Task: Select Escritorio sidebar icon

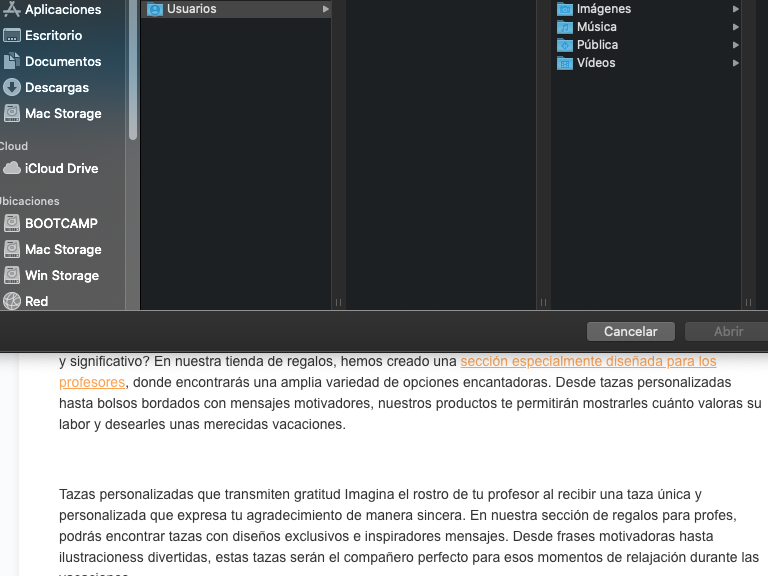Action: 12,35
